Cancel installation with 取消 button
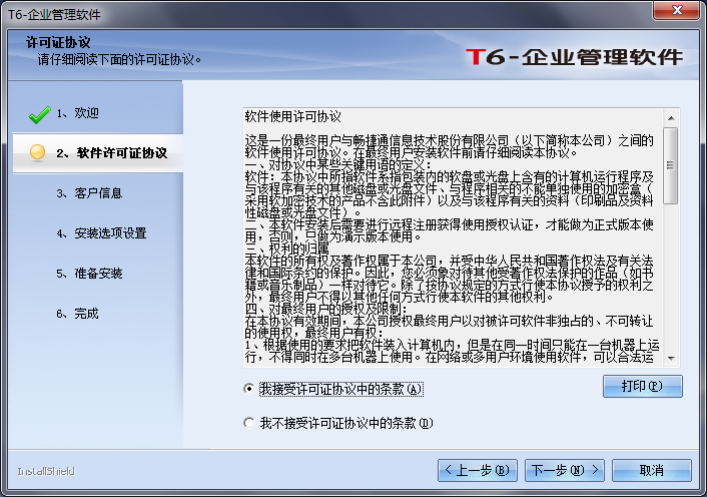 [x=652, y=470]
